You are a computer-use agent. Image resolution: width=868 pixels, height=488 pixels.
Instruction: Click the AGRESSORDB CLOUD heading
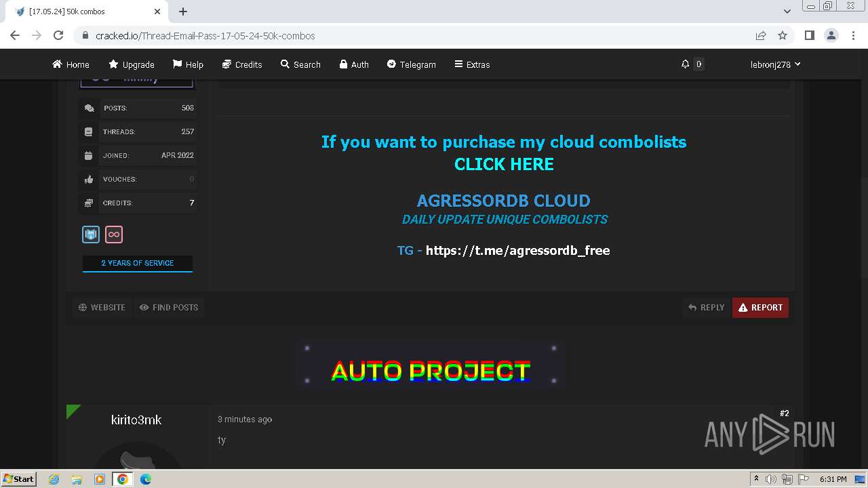[x=503, y=201]
